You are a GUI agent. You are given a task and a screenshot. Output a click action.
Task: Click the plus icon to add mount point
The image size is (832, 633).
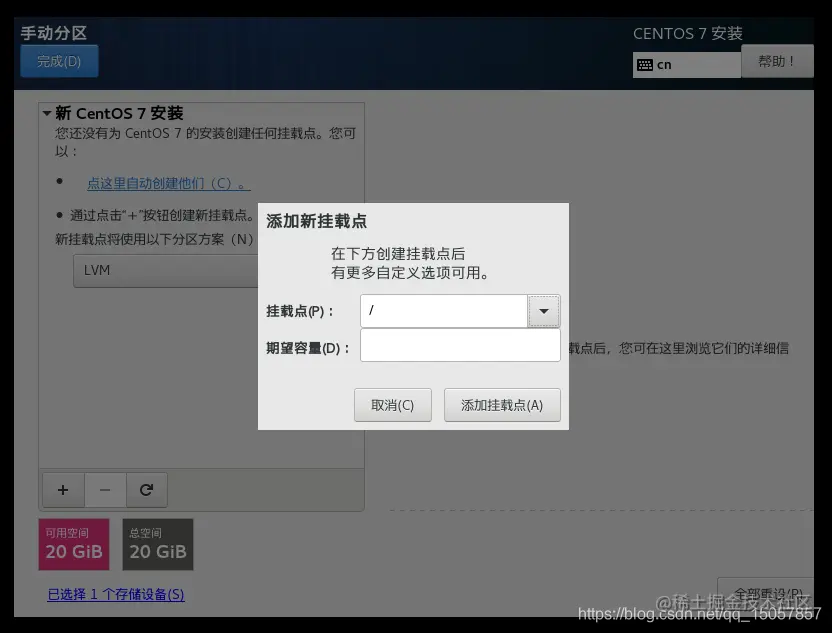coord(63,490)
